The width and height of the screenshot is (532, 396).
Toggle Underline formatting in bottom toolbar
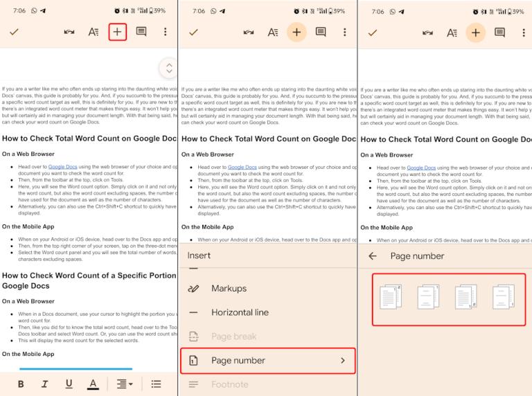69,384
